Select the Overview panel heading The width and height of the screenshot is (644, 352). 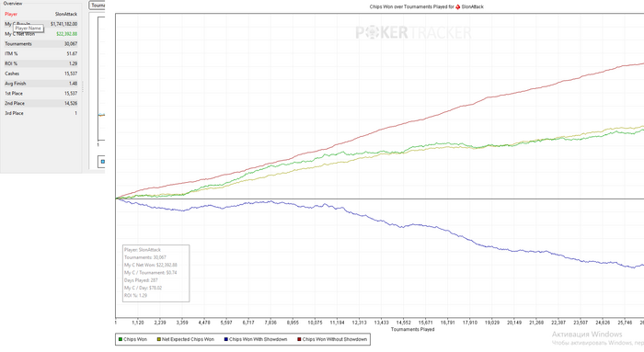pos(13,4)
